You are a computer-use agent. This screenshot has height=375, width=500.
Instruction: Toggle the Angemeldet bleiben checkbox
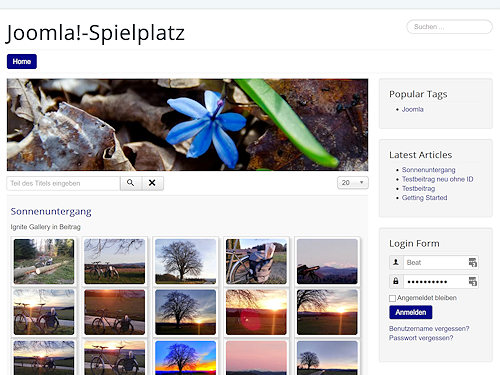coord(392,298)
